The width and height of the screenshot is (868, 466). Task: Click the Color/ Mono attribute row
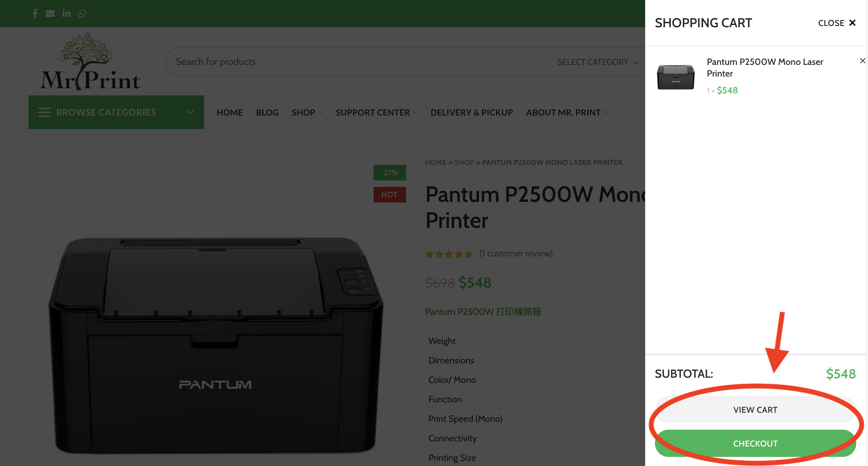(535, 380)
